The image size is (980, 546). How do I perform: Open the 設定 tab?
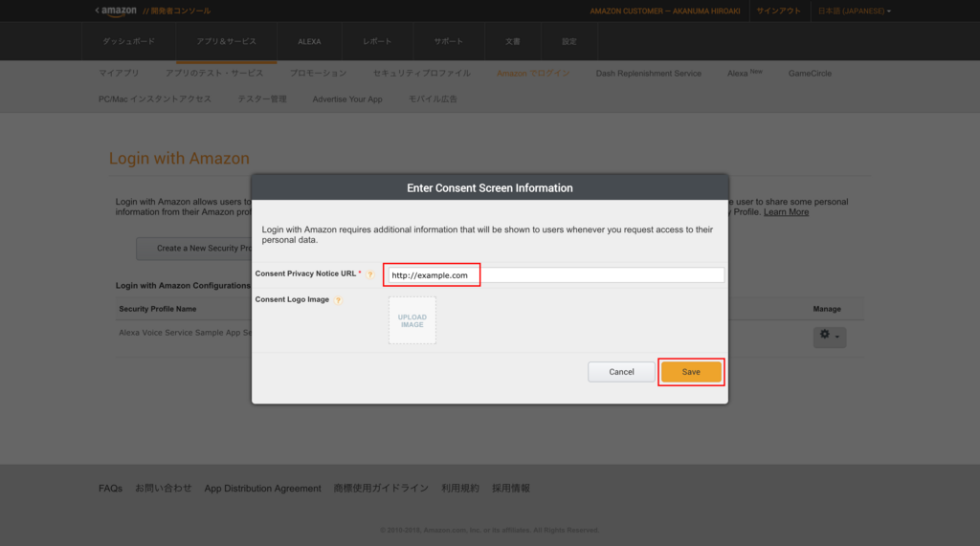pyautogui.click(x=568, y=41)
